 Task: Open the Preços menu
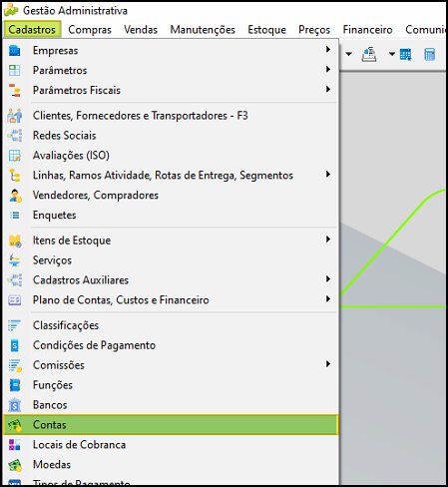314,30
